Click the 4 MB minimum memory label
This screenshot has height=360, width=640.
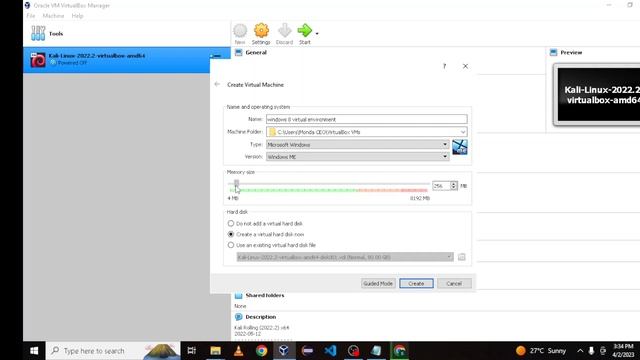pos(233,198)
